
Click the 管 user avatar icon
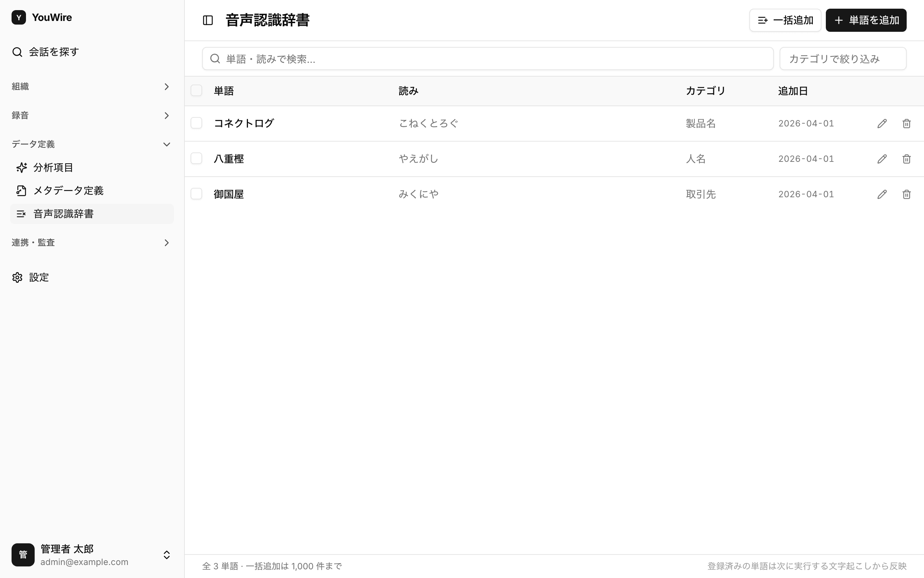tap(23, 555)
